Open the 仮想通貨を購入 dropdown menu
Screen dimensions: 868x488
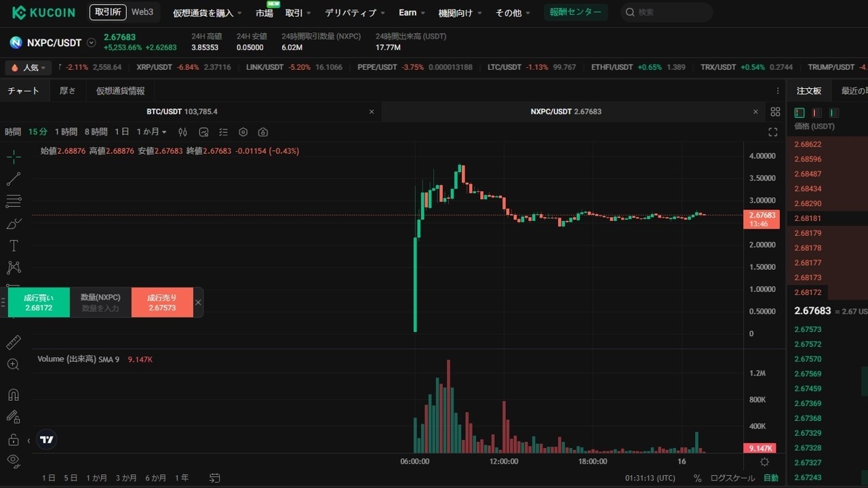pos(208,13)
